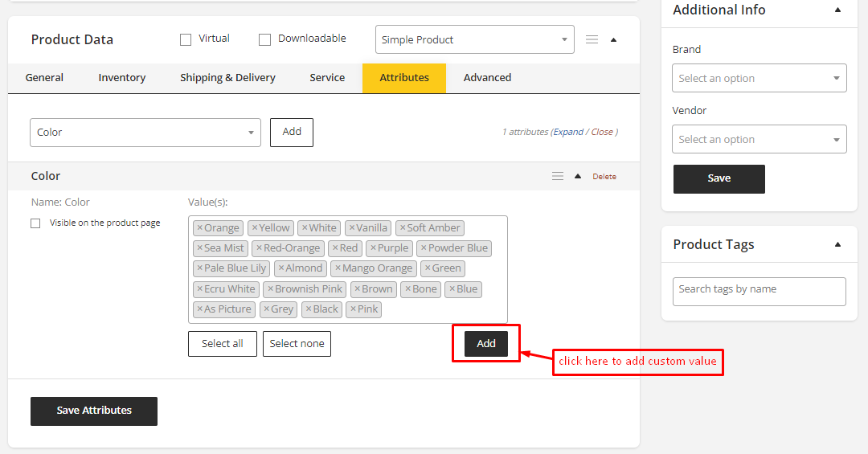Enable the Virtual checkbox
Viewport: 868px width, 454px height.
pyautogui.click(x=186, y=39)
